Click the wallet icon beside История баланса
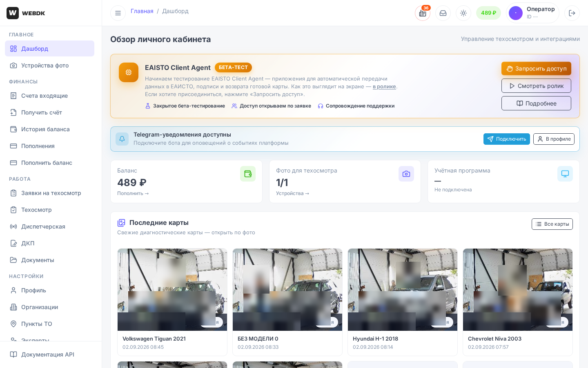588x368 pixels. (x=13, y=129)
